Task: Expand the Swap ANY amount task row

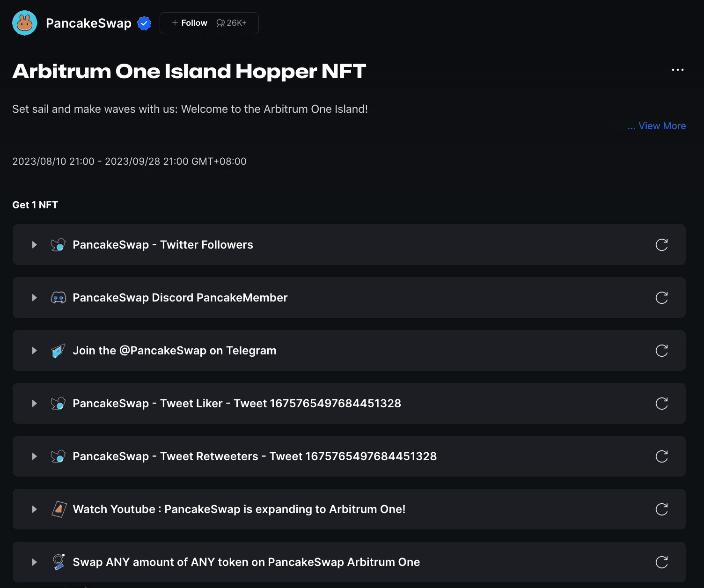Action: coord(34,562)
